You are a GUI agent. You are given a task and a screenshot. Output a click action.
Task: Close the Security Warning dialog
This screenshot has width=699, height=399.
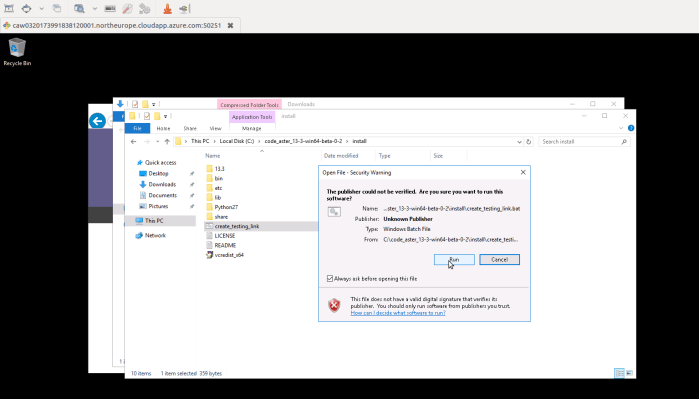click(x=523, y=173)
